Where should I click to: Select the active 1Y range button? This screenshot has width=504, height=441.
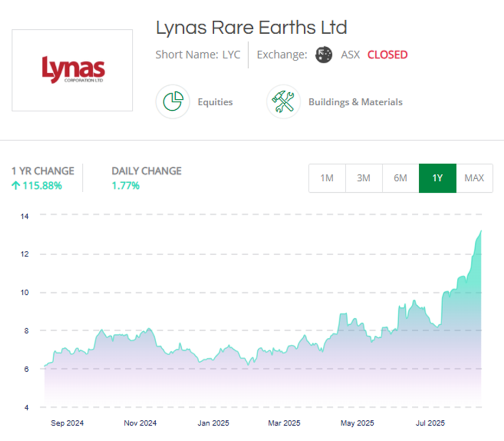pos(437,178)
